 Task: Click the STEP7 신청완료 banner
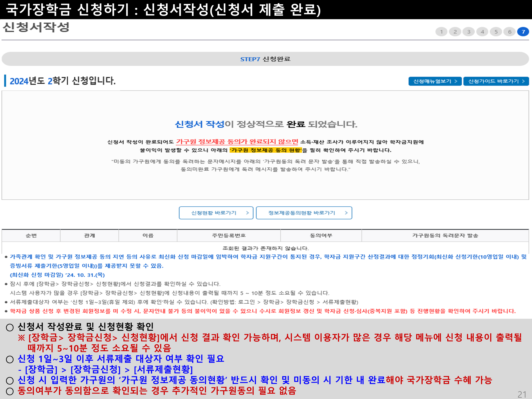pos(265,59)
